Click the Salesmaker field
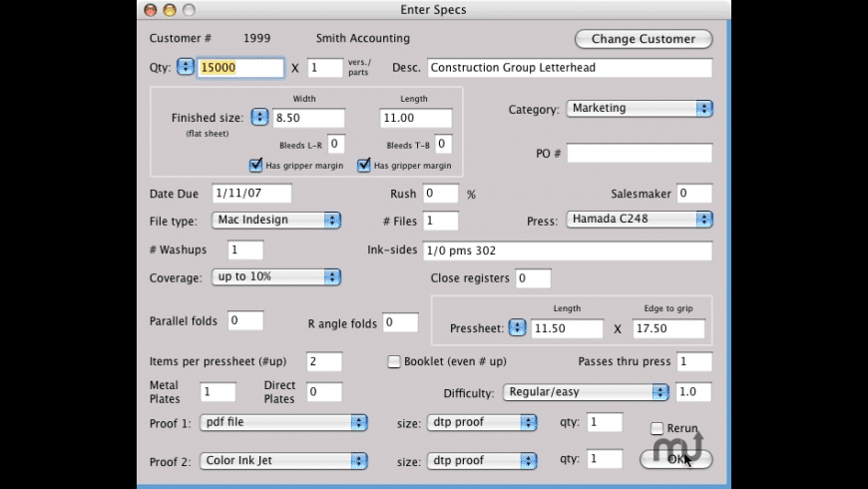The image size is (868, 489). (x=694, y=194)
